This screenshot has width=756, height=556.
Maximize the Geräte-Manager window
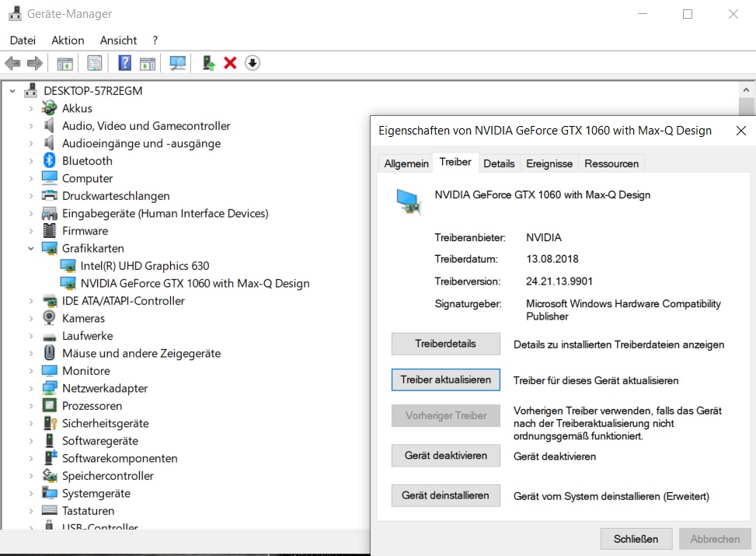pyautogui.click(x=688, y=14)
